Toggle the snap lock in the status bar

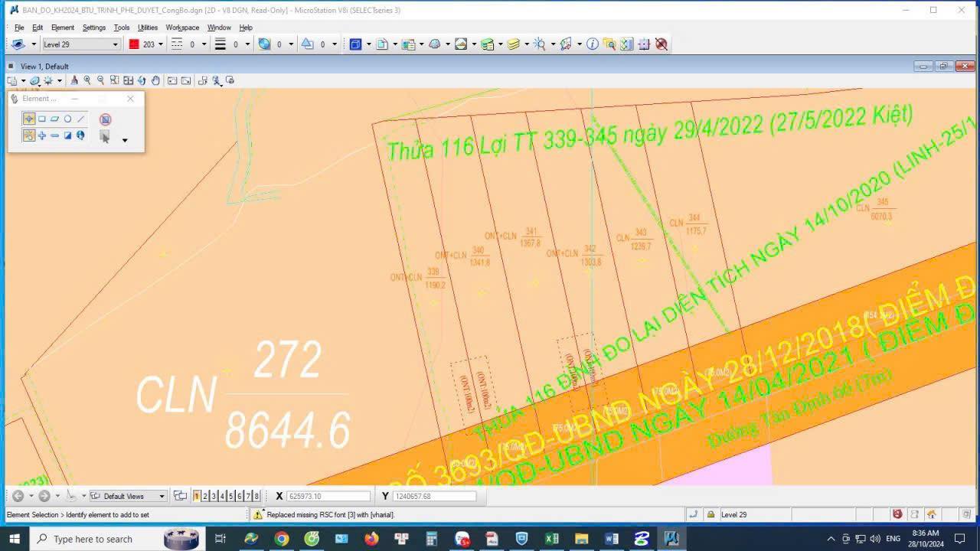(691, 514)
